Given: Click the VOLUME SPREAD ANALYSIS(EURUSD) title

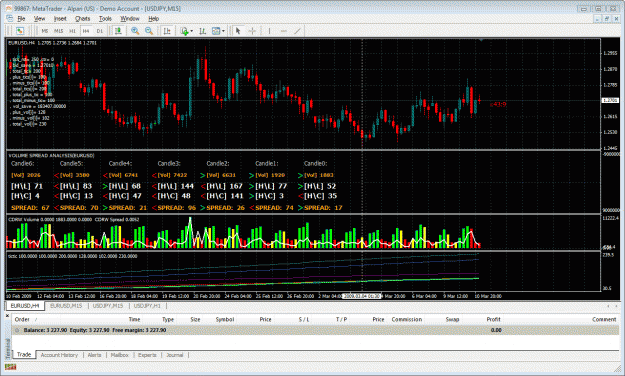Looking at the screenshot, I should [x=51, y=156].
